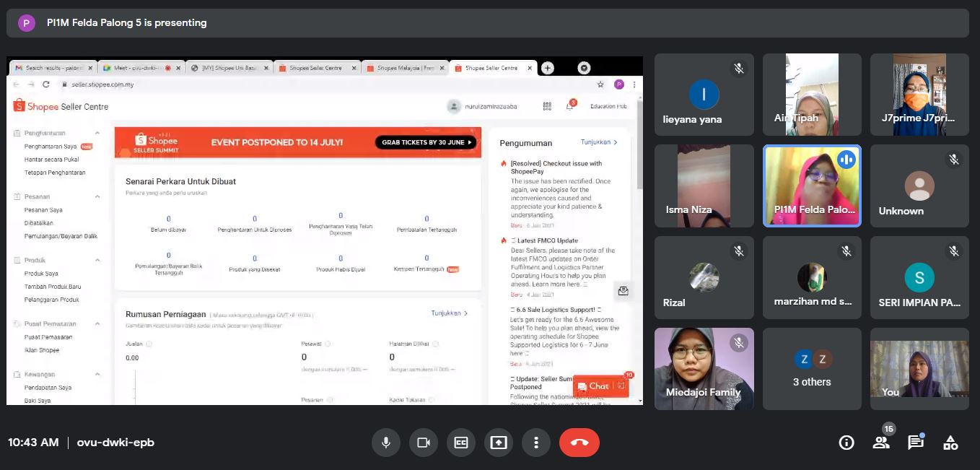Viewport: 980px width, 470px height.
Task: Open the meeting details info icon
Action: click(x=846, y=443)
